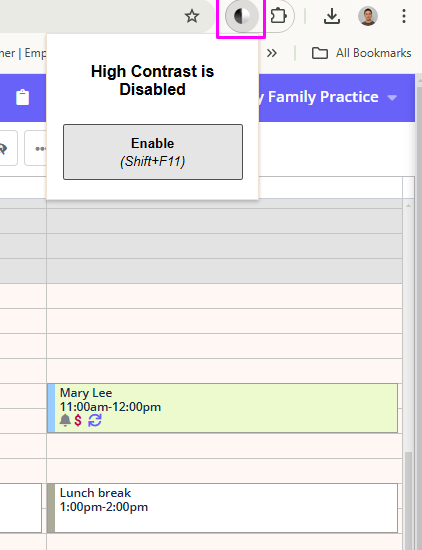Screen dimensions: 422x550
Task: Bookmark this page with the star icon
Action: point(192,16)
